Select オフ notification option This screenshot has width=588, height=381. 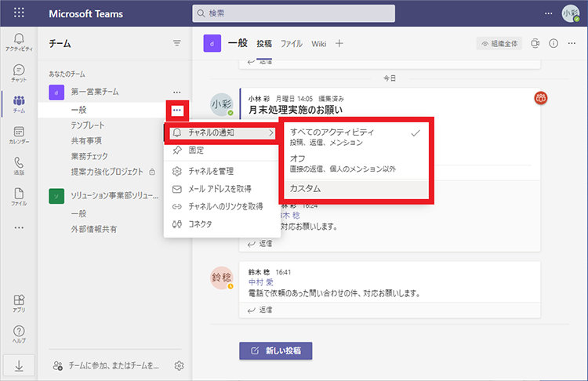pyautogui.click(x=356, y=164)
